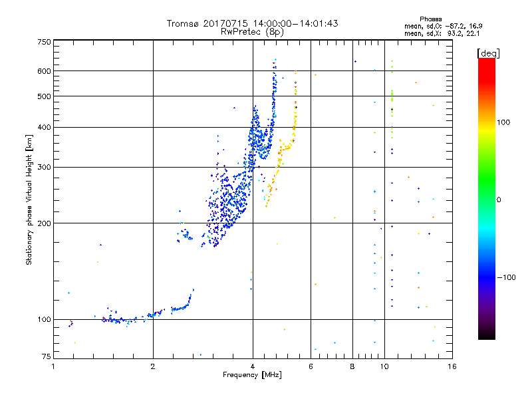This screenshot has height=399, width=532.
Task: Click the y-axis tick label '600'
Action: 44,71
